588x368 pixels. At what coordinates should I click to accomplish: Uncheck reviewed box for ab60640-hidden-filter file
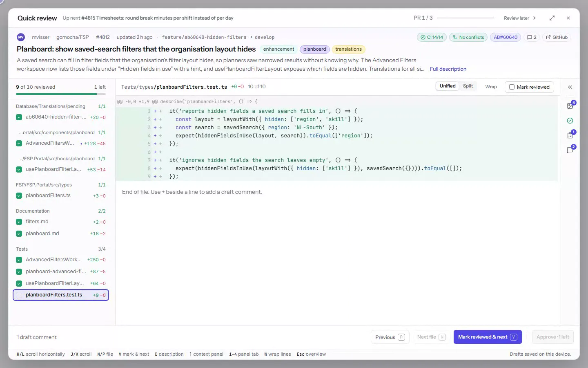19,117
